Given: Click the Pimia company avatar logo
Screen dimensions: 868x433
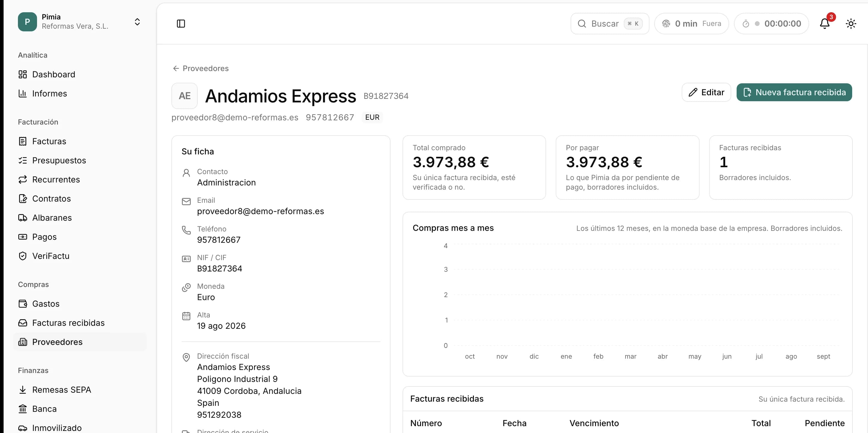Looking at the screenshot, I should 27,22.
